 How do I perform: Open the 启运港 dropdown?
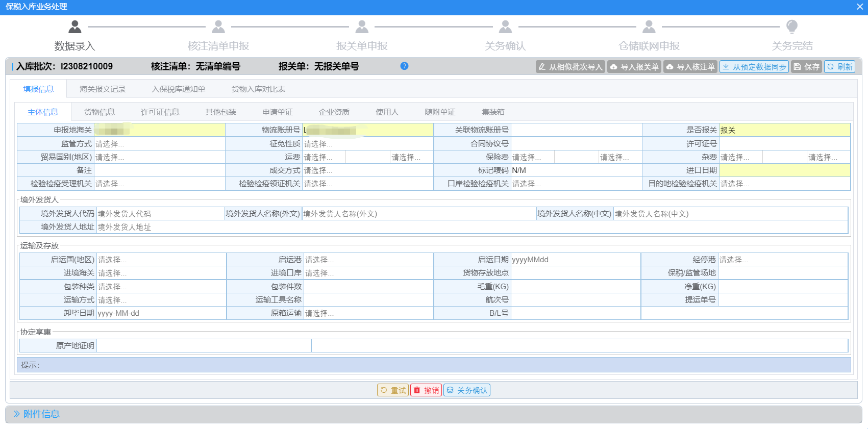click(x=368, y=260)
